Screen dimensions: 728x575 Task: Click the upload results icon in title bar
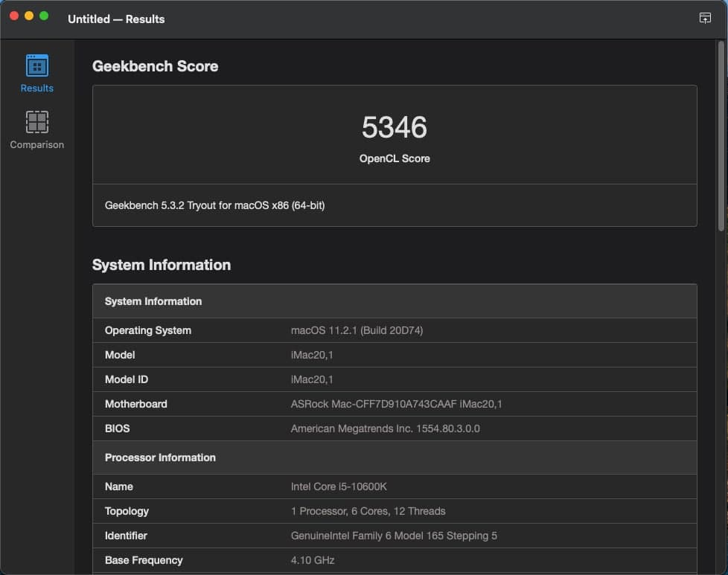[x=705, y=18]
